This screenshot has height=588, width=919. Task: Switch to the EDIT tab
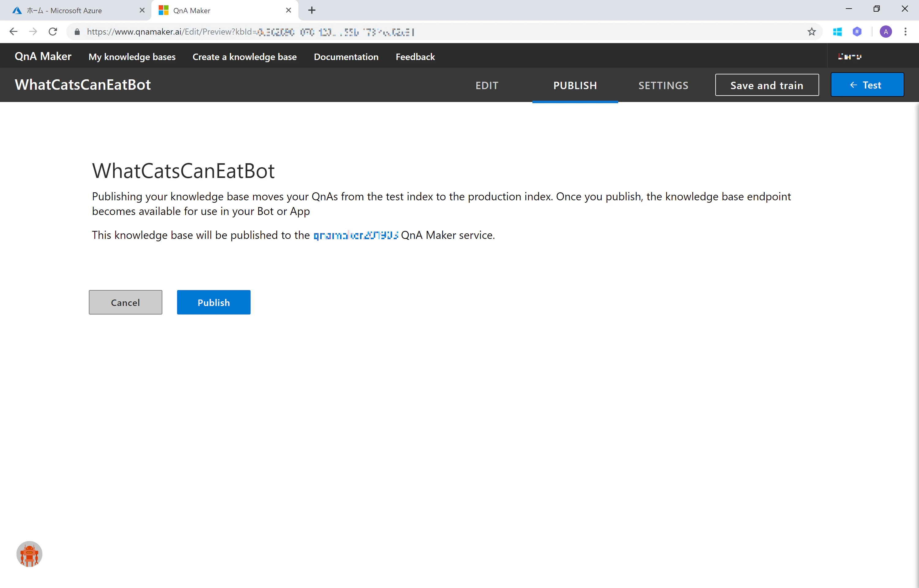[487, 85]
